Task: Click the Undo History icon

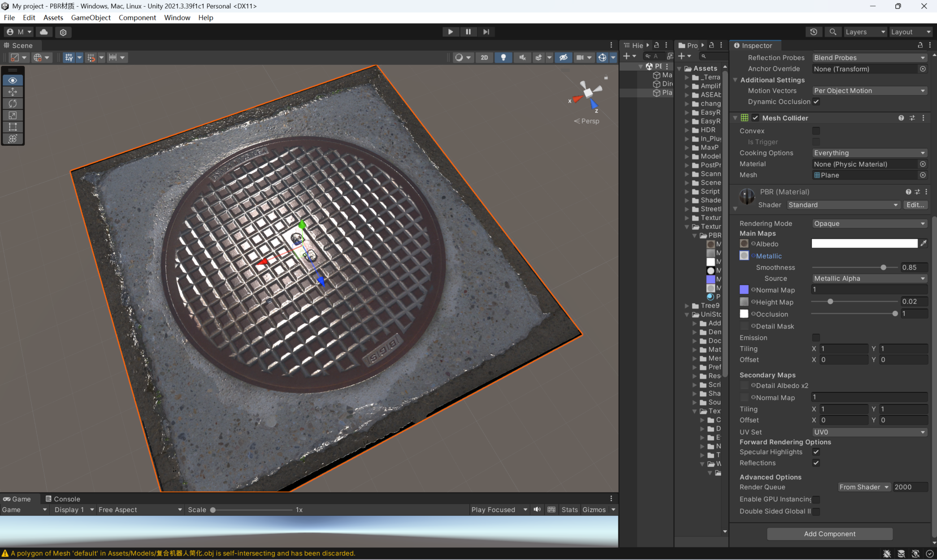Action: [x=813, y=32]
